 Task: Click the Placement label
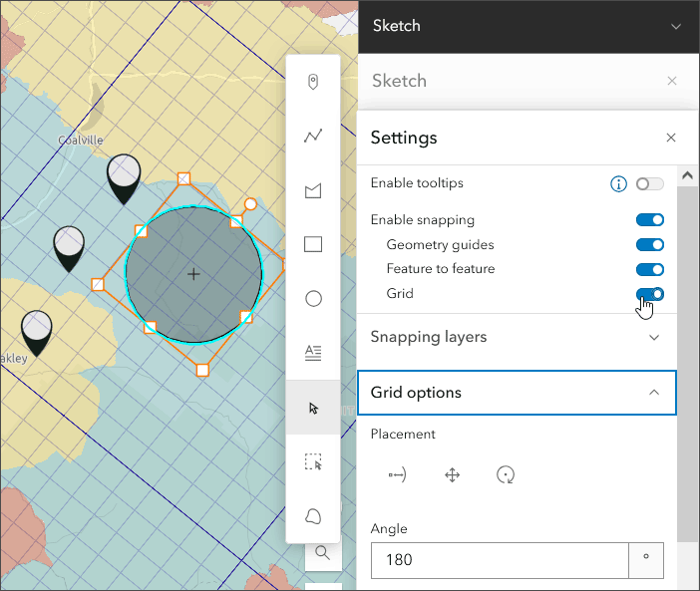point(403,434)
